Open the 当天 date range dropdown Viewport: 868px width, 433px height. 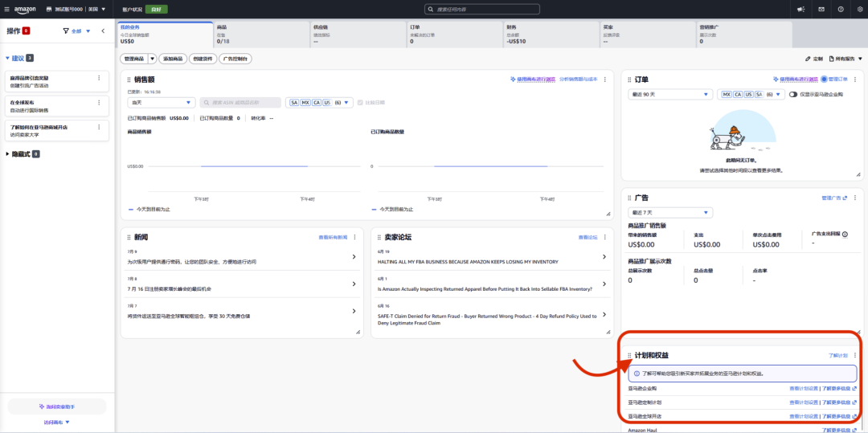(160, 102)
